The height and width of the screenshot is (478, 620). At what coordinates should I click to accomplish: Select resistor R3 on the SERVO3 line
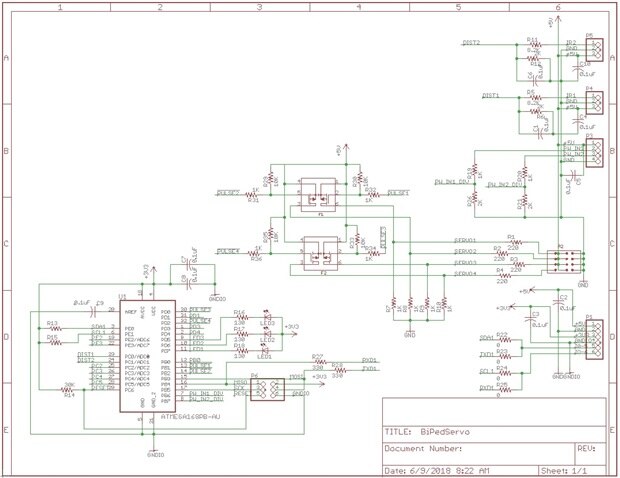tap(518, 264)
